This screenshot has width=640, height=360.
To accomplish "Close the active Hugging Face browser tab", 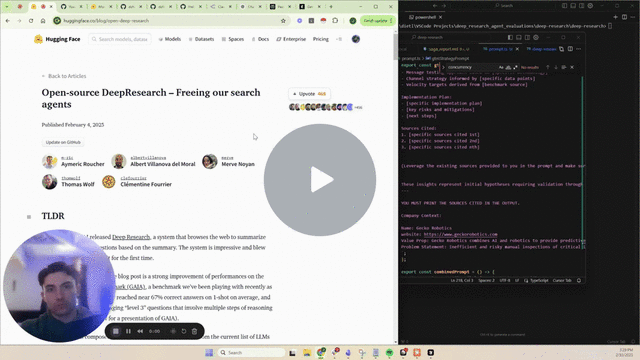I will tap(51, 7).
